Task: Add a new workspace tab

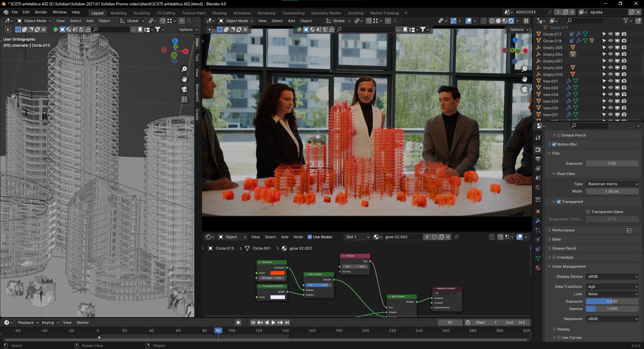Action: [406, 13]
